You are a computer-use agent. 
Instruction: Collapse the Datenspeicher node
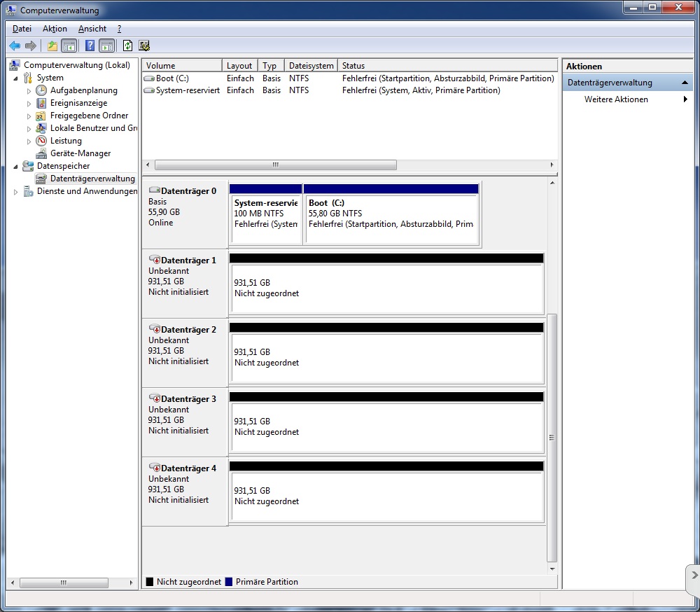click(15, 166)
